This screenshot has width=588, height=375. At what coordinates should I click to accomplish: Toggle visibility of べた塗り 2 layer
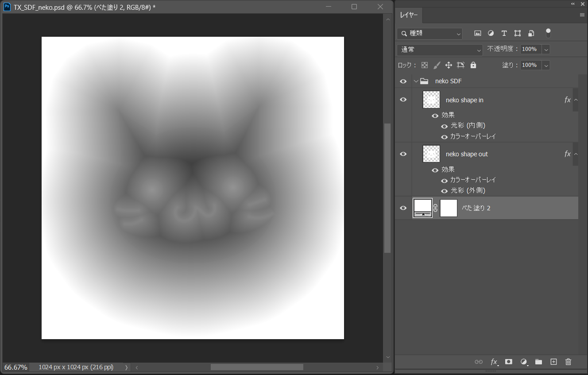(x=403, y=208)
